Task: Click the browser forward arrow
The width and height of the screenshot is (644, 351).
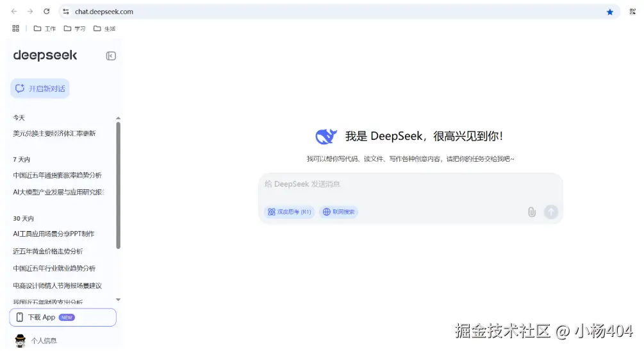Action: (x=30, y=12)
